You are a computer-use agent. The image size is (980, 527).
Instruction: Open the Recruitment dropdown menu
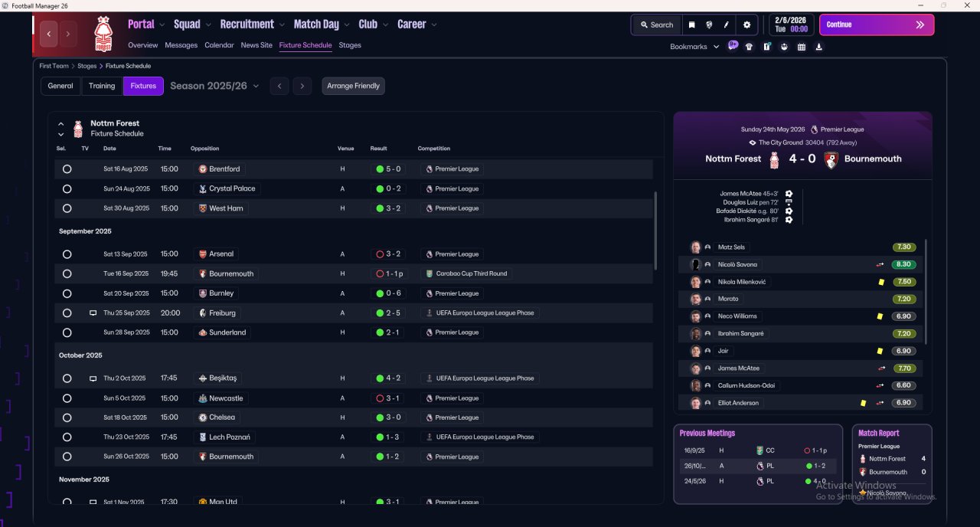[252, 25]
